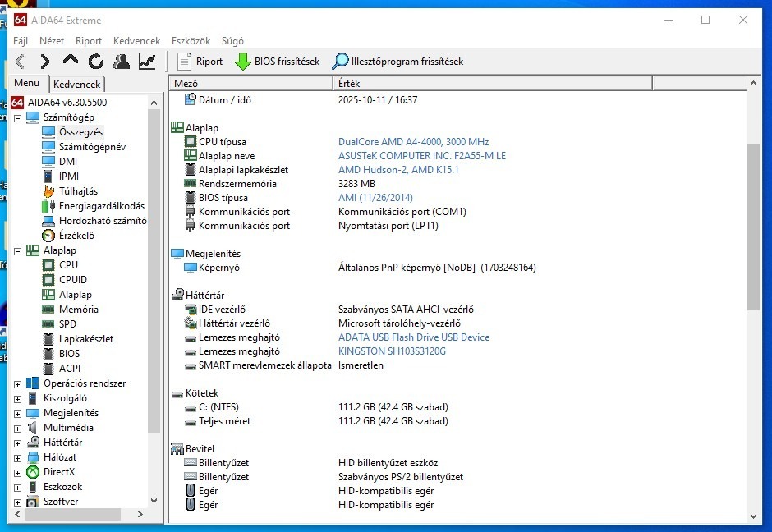
Task: Switch to the Kedvencek tab in side panel
Action: 77,85
